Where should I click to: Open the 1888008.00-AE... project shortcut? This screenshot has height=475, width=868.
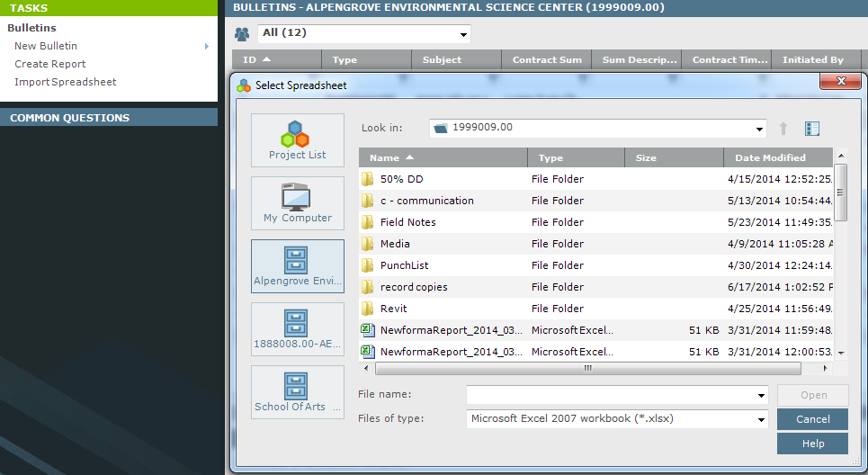pos(297,329)
